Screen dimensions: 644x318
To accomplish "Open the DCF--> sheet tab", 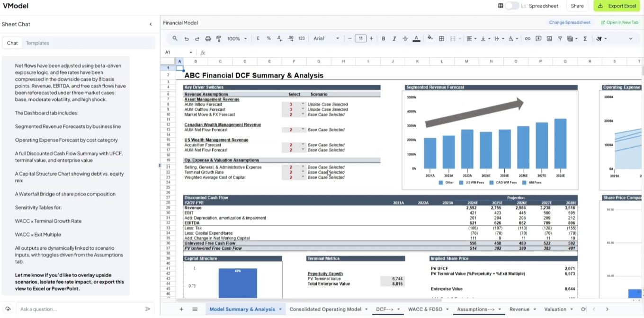I will click(385, 309).
